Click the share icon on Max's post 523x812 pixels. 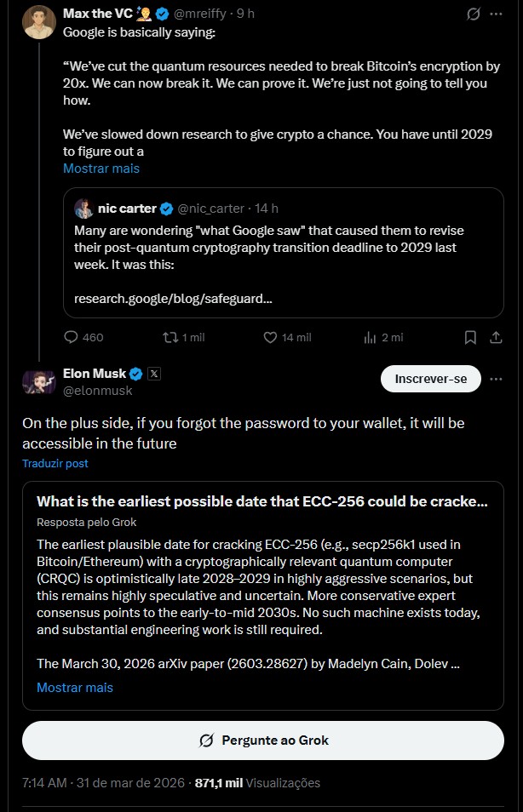[496, 337]
